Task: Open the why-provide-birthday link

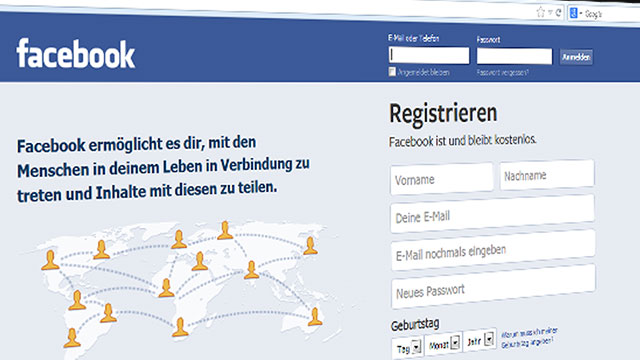Action: [x=529, y=338]
